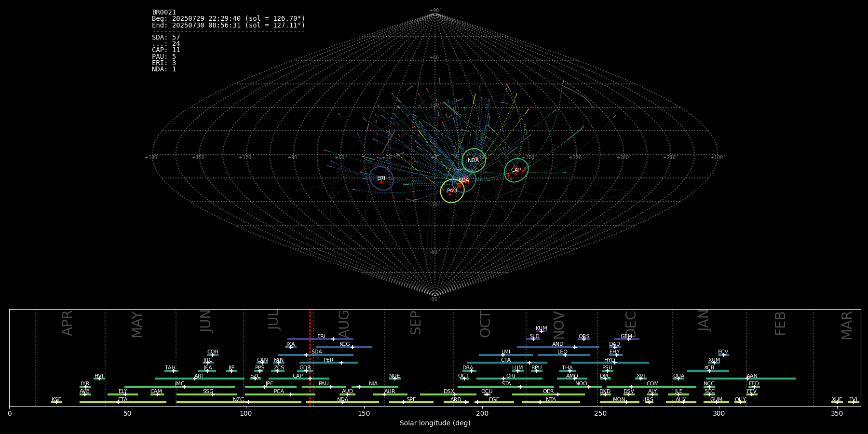The image size is (868, 434).
Task: Click the NDA radiant circle on sky map
Action: pyautogui.click(x=474, y=160)
